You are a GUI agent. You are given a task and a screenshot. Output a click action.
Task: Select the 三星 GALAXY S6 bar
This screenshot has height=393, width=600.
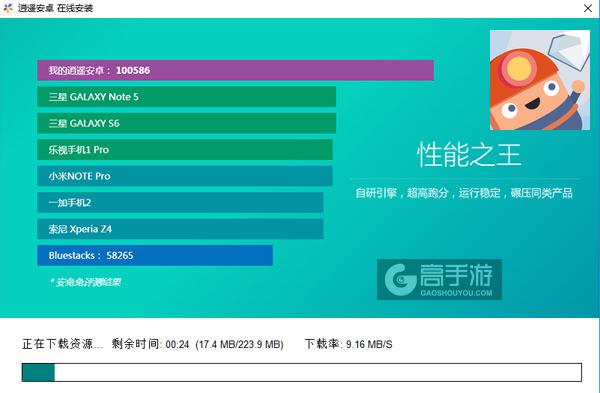pos(186,123)
